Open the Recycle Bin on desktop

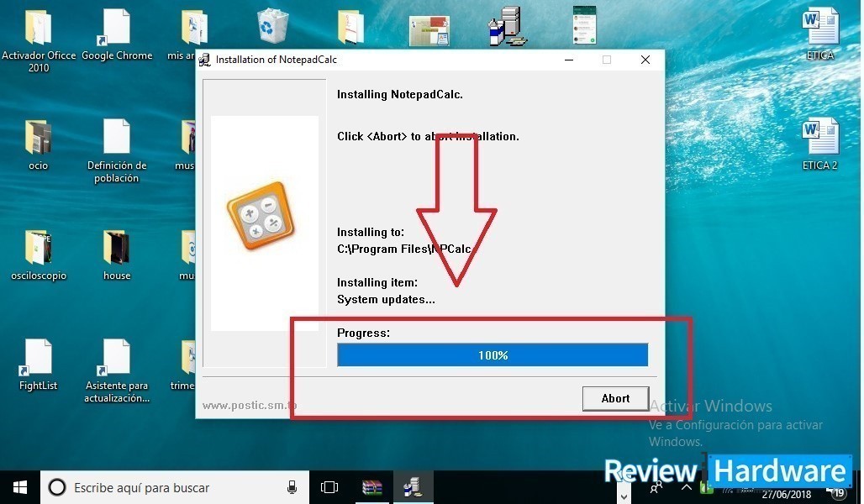pyautogui.click(x=271, y=26)
